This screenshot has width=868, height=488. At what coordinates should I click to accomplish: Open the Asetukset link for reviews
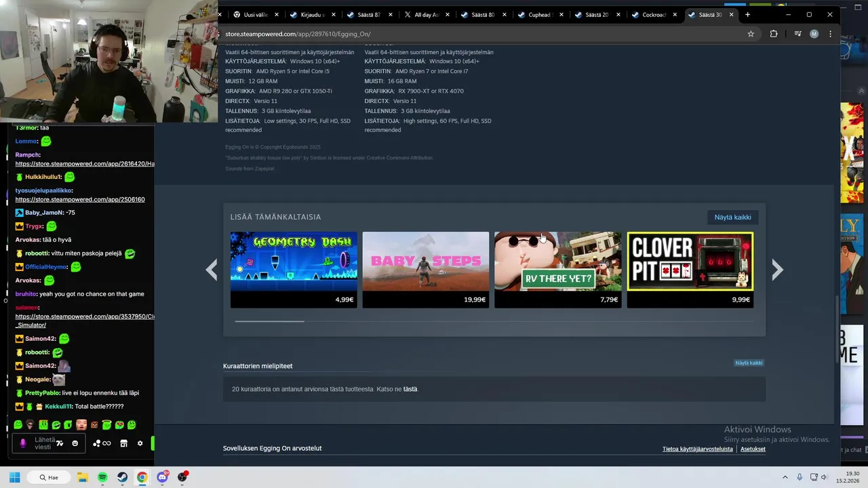point(753,449)
